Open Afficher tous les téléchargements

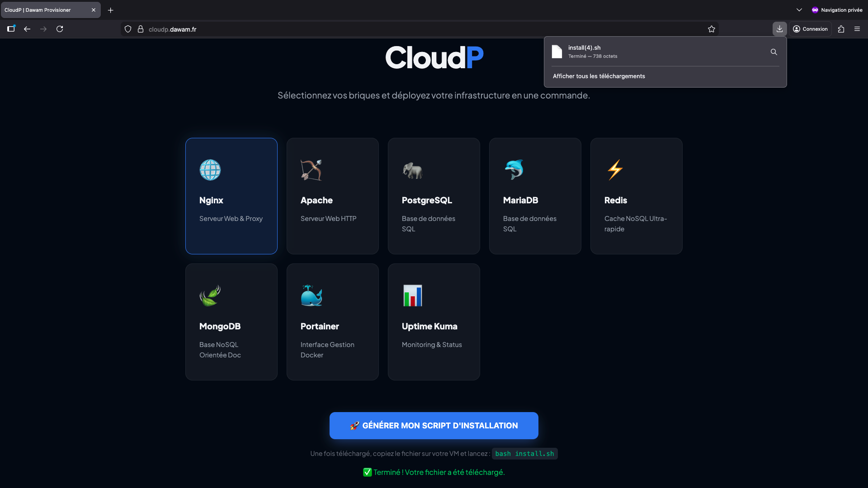[599, 76]
